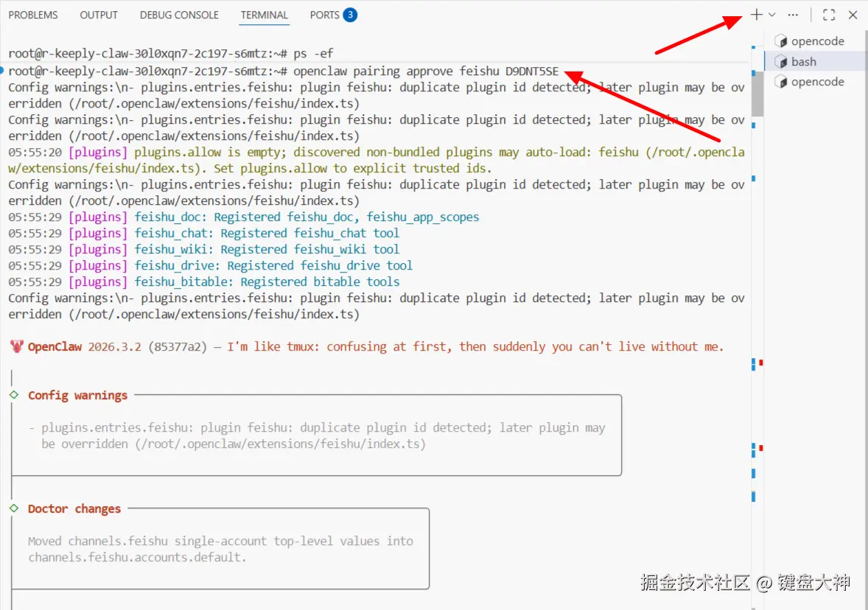Switch to the DEBUG CONSOLE tab
868x610 pixels.
pyautogui.click(x=179, y=15)
